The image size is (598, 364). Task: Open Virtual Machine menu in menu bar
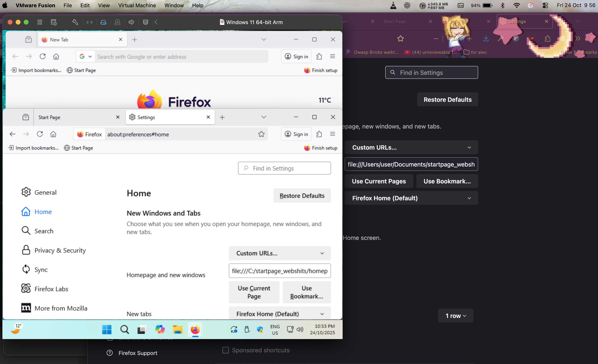[137, 5]
